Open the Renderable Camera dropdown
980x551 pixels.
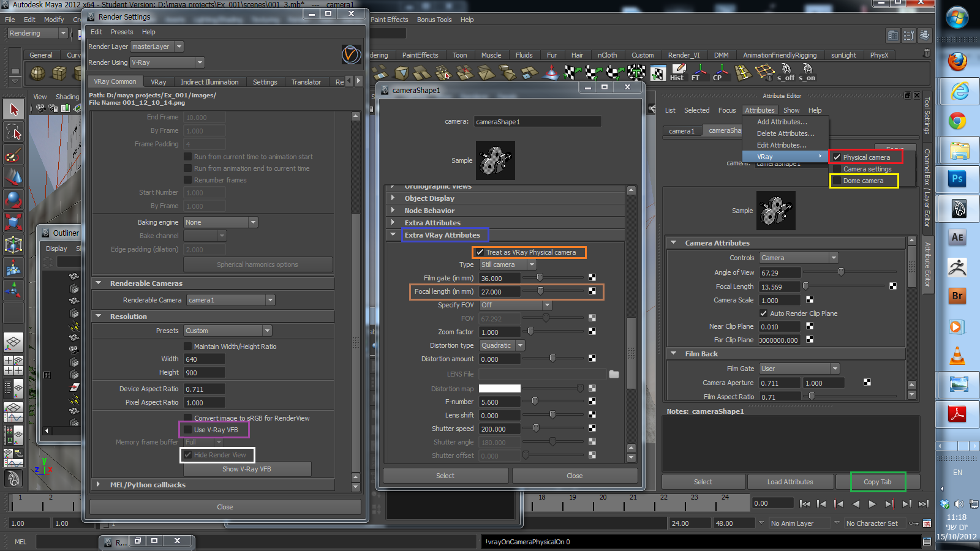pos(229,300)
